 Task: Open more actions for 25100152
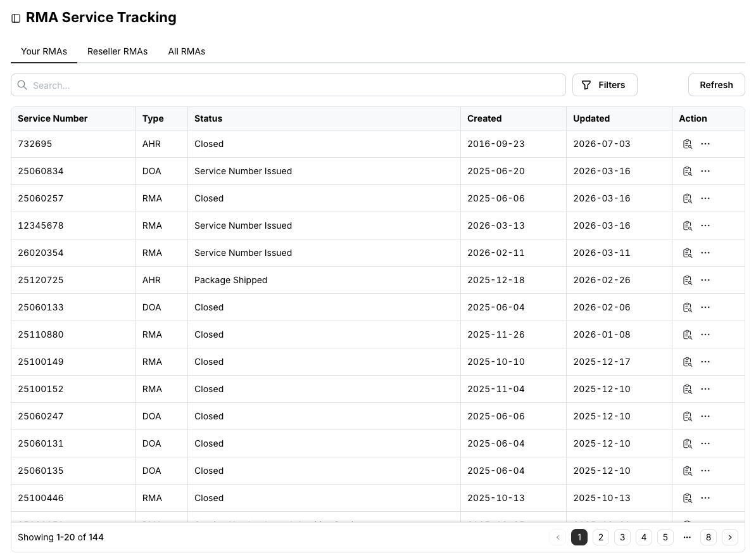tap(705, 389)
